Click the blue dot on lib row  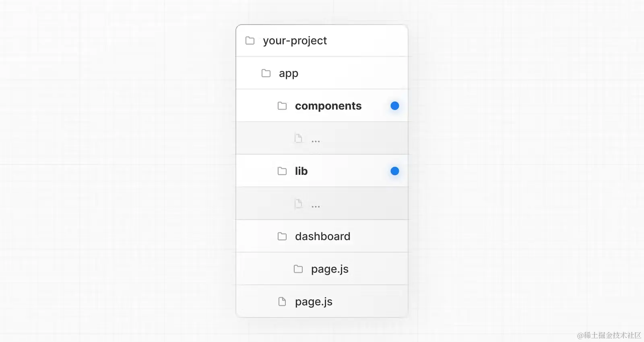395,171
